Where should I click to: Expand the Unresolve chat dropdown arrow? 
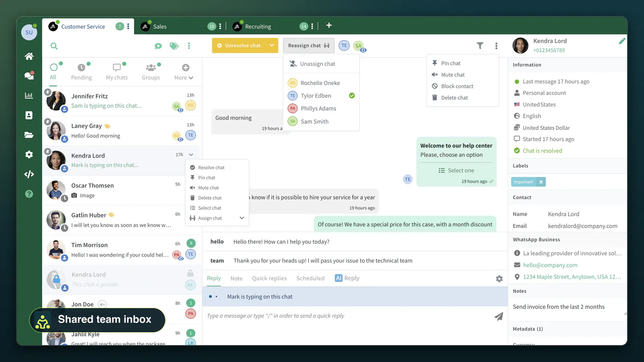[272, 45]
